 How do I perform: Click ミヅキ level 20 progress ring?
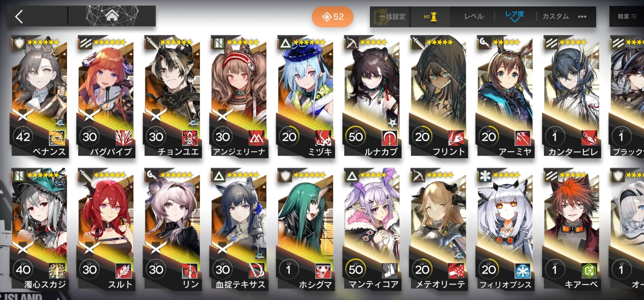click(289, 137)
